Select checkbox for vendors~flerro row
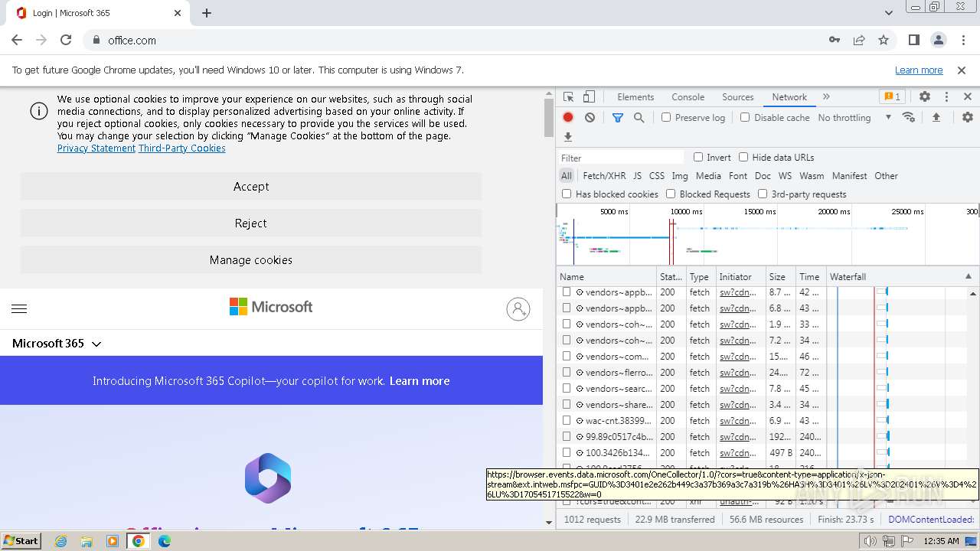 tap(567, 373)
